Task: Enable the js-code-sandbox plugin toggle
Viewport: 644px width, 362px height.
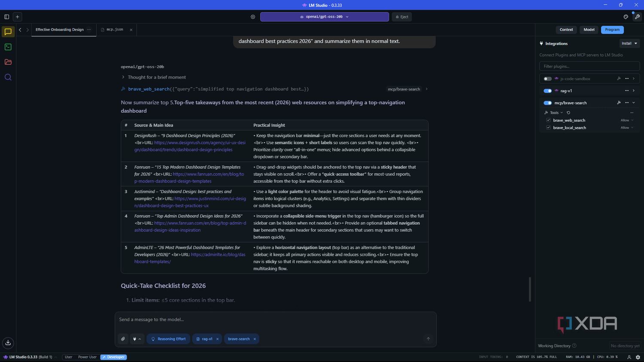Action: point(547,79)
